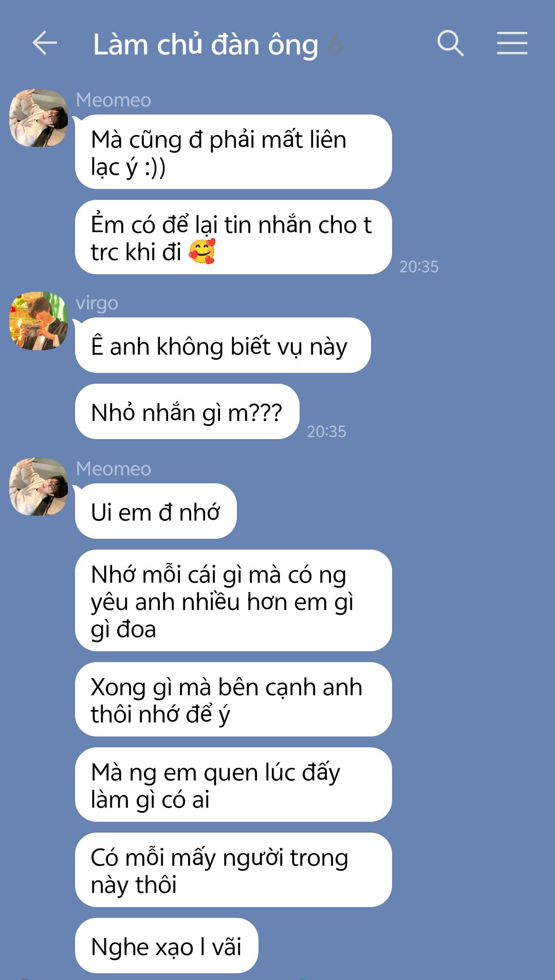The height and width of the screenshot is (980, 555).
Task: Select message 'Có mỗi mấy người trong này thôi'
Action: coord(233,870)
